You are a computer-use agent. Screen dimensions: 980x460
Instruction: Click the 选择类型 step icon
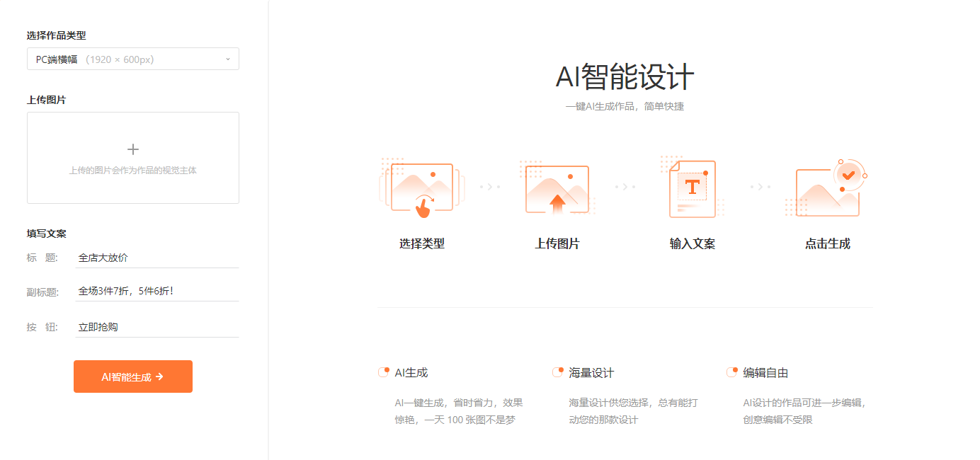[x=421, y=186]
